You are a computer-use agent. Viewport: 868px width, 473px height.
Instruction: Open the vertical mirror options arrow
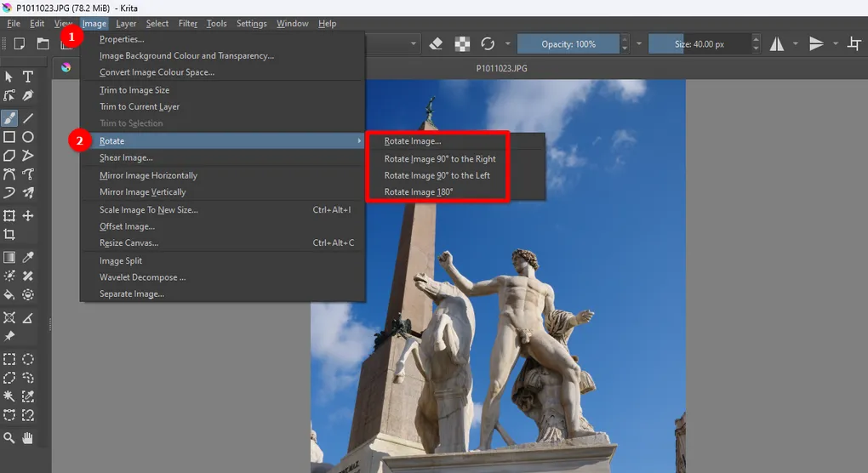coord(836,44)
